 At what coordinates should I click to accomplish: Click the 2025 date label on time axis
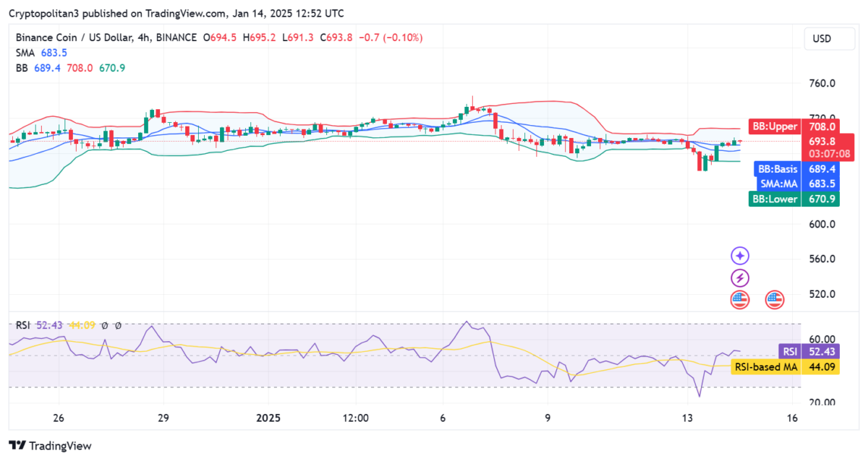[x=268, y=418]
